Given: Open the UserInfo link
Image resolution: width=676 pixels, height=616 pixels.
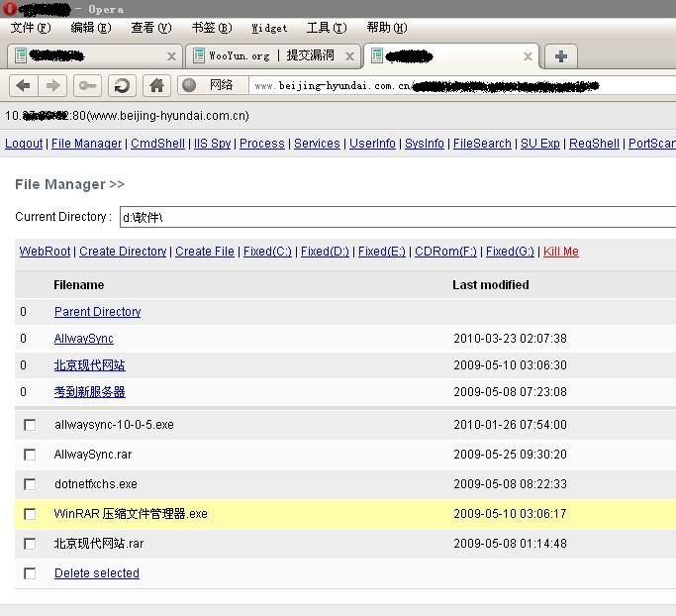Looking at the screenshot, I should [372, 144].
